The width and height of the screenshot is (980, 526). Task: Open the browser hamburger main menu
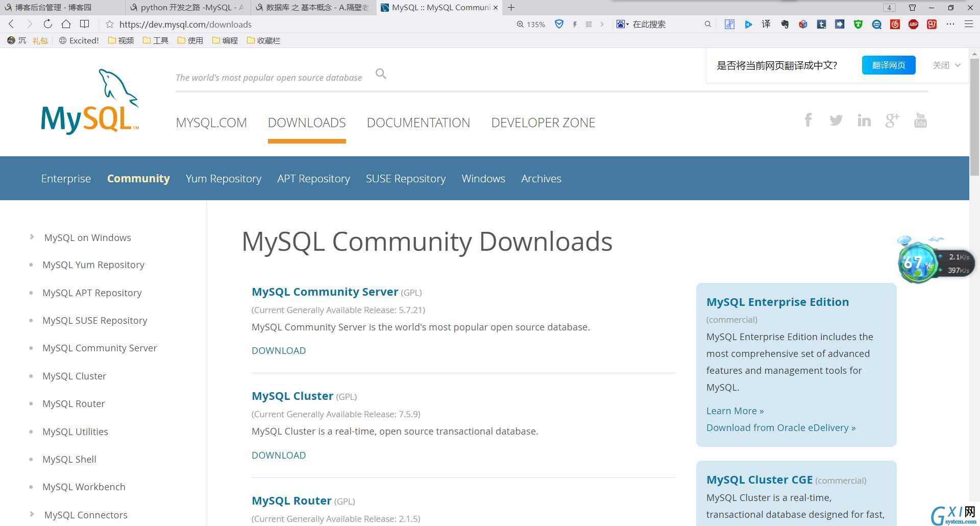pos(968,24)
